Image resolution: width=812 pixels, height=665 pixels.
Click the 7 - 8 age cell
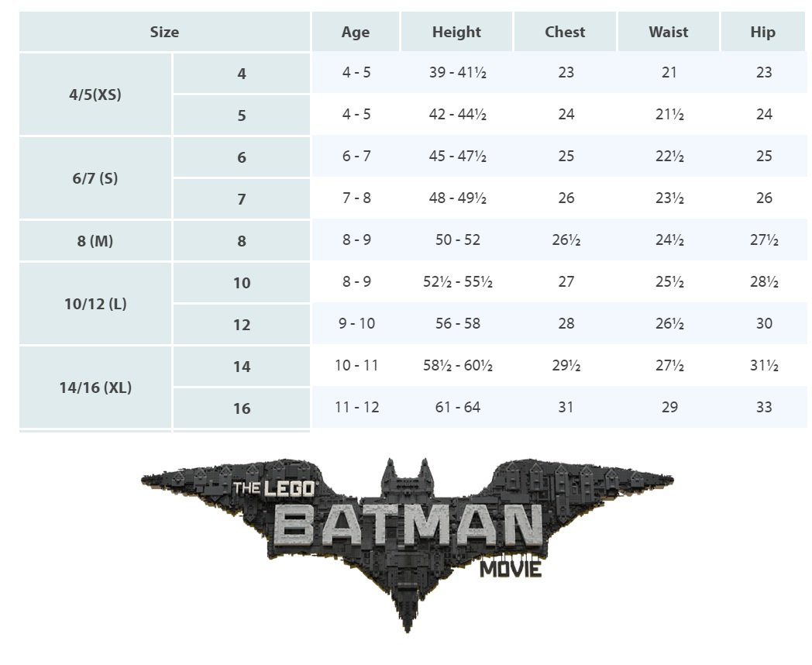point(356,198)
